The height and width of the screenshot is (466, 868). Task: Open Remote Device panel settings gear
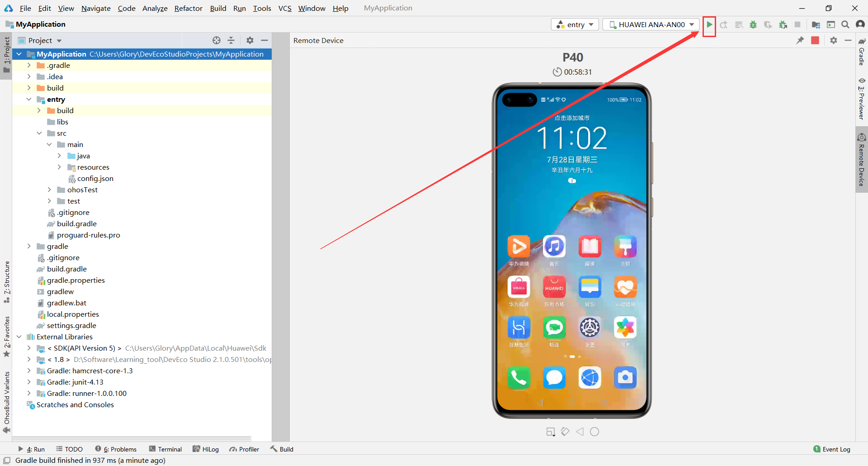tap(834, 40)
